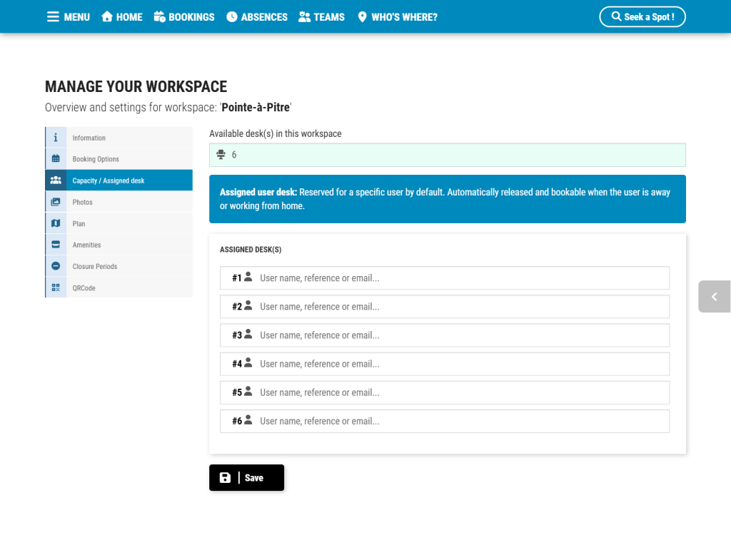Image resolution: width=731 pixels, height=560 pixels.
Task: Open ABSENCES in top navigation
Action: (x=257, y=17)
